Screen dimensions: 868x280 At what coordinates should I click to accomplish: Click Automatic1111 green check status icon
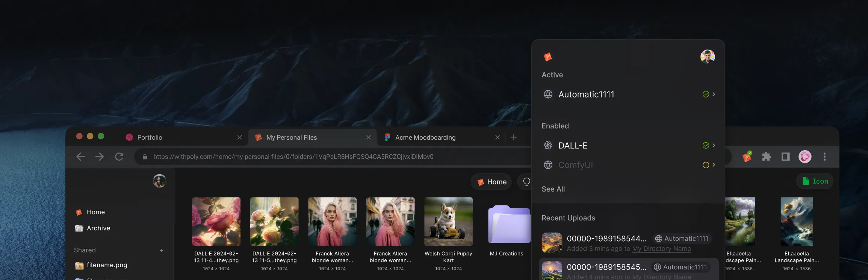point(706,94)
